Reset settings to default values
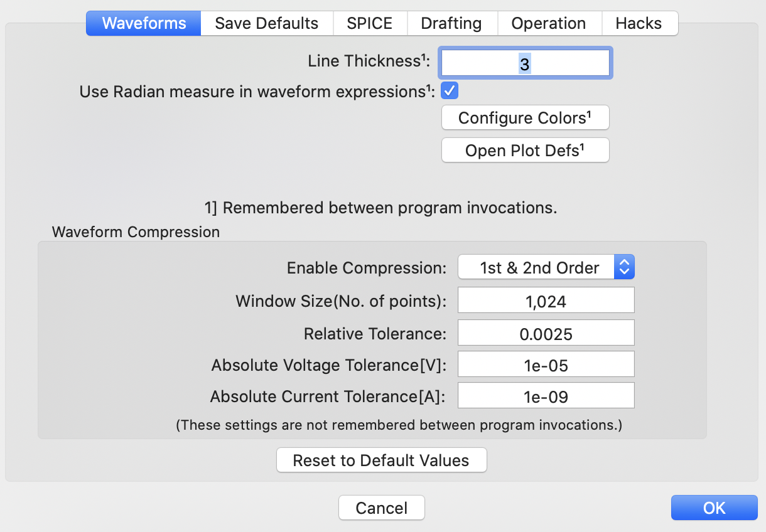Screen dimensions: 766x532 point(381,460)
